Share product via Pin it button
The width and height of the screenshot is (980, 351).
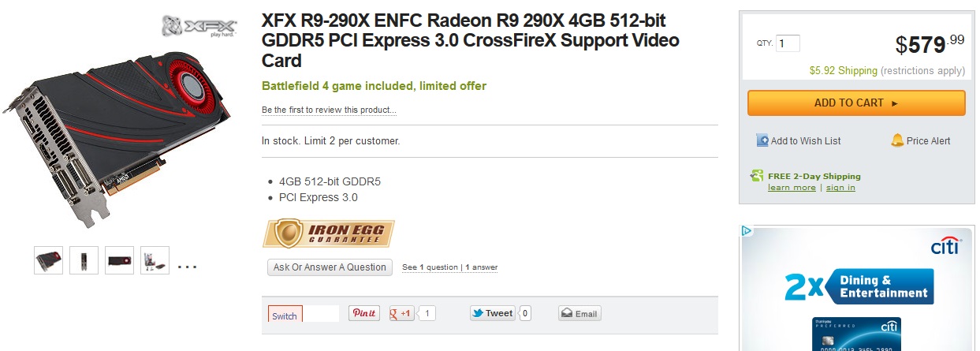point(365,313)
